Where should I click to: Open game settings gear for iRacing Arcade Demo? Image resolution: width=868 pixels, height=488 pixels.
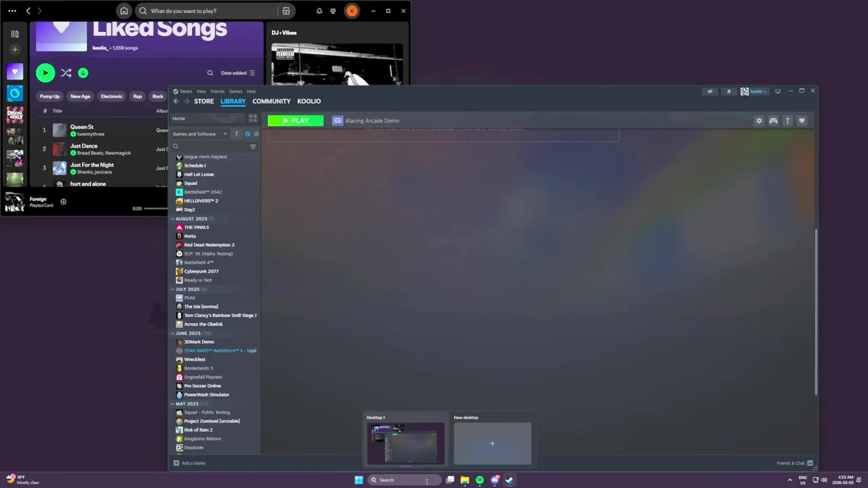pyautogui.click(x=759, y=121)
